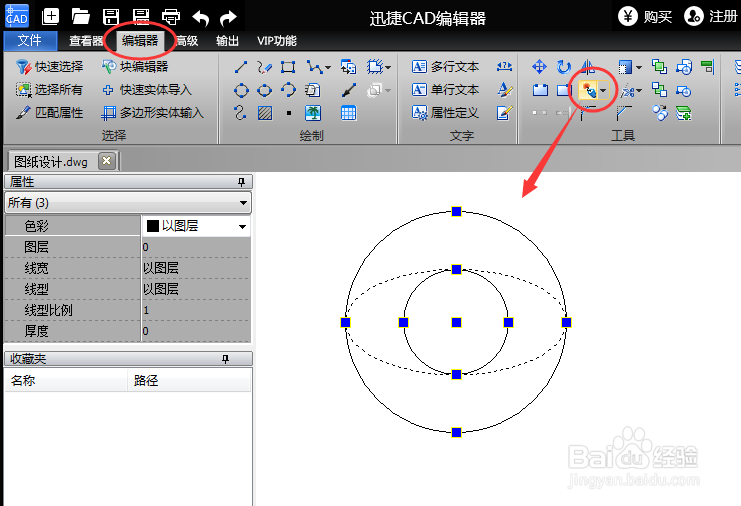Click the 路径 column header

pyautogui.click(x=189, y=380)
